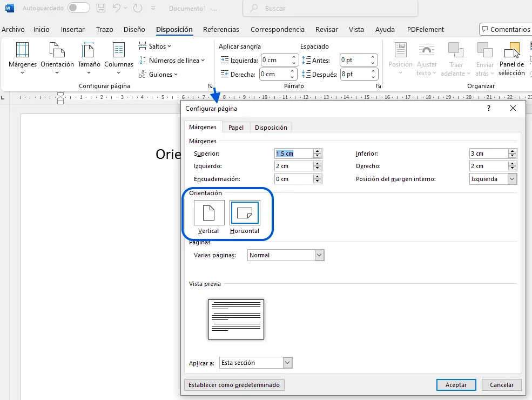This screenshot has width=532, height=400.
Task: Click the Undo arrow icon
Action: [116, 8]
